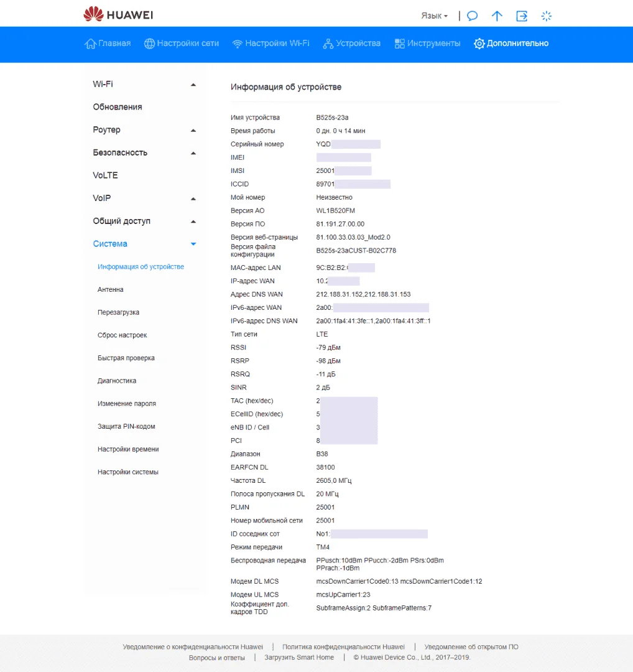Click the DL frequency 2605,0 МГц
This screenshot has width=633, height=672.
(334, 480)
